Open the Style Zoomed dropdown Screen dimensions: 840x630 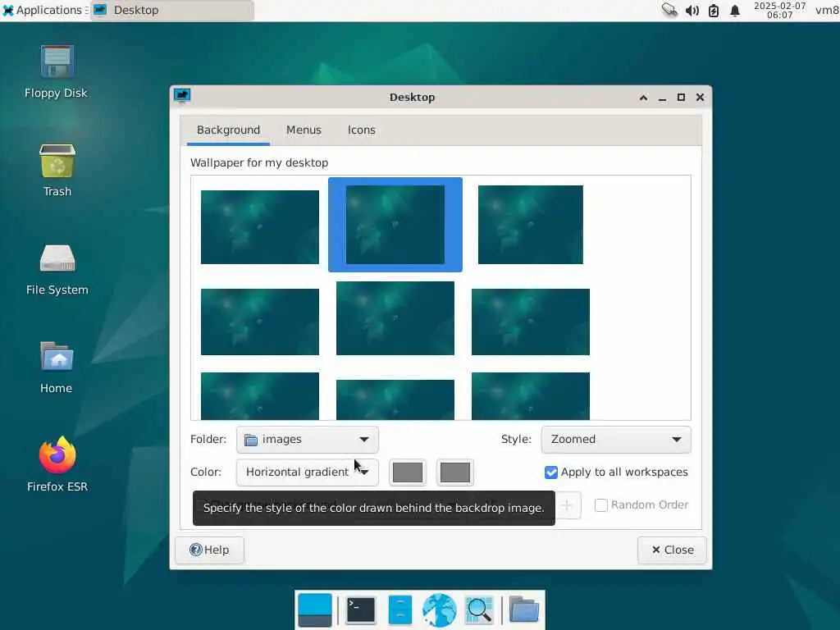616,440
